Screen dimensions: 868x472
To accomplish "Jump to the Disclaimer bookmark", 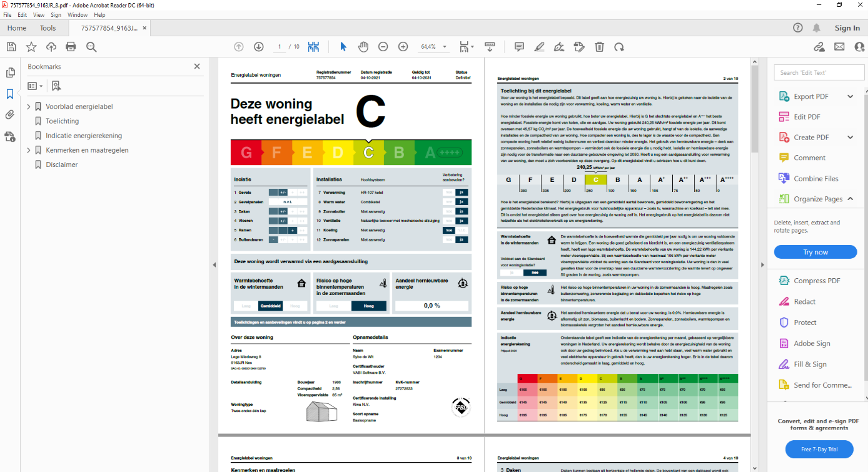I will [x=62, y=165].
